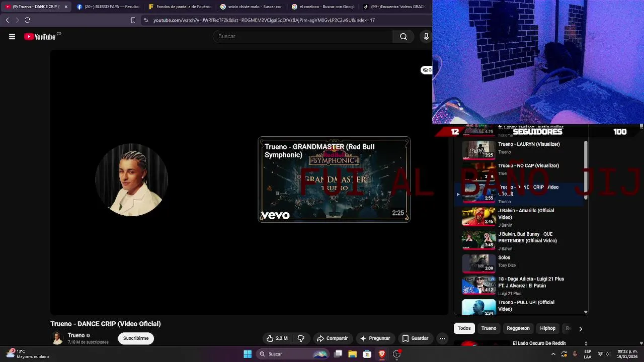Click the LAURYN video thumbnail
The height and width of the screenshot is (362, 644).
[x=478, y=150]
